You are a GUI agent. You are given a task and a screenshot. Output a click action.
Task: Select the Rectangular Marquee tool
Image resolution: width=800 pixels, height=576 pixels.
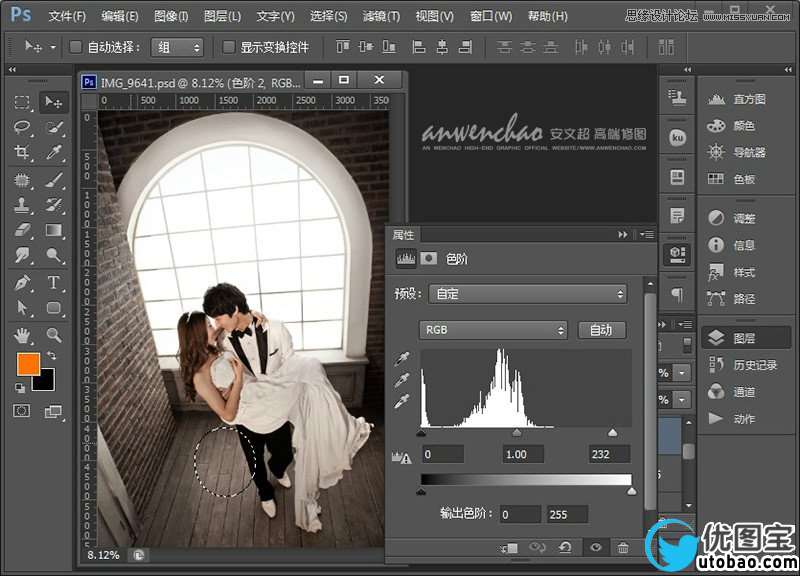(x=22, y=103)
